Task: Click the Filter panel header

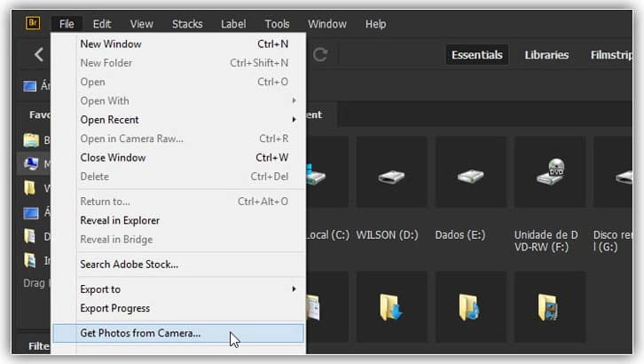Action: click(x=39, y=346)
